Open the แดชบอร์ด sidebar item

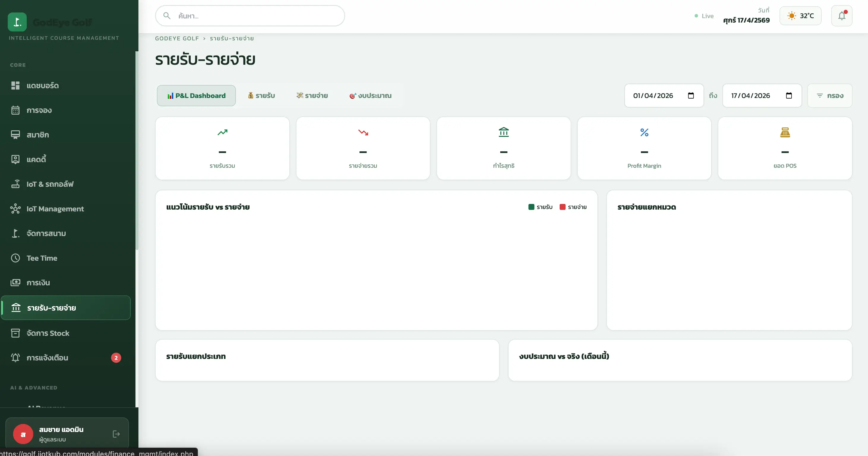pos(66,85)
